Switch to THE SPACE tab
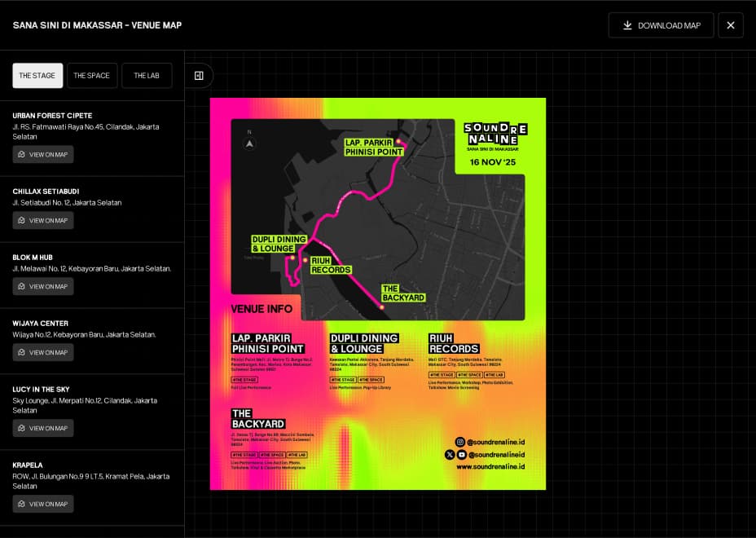This screenshot has width=756, height=538. (x=91, y=76)
